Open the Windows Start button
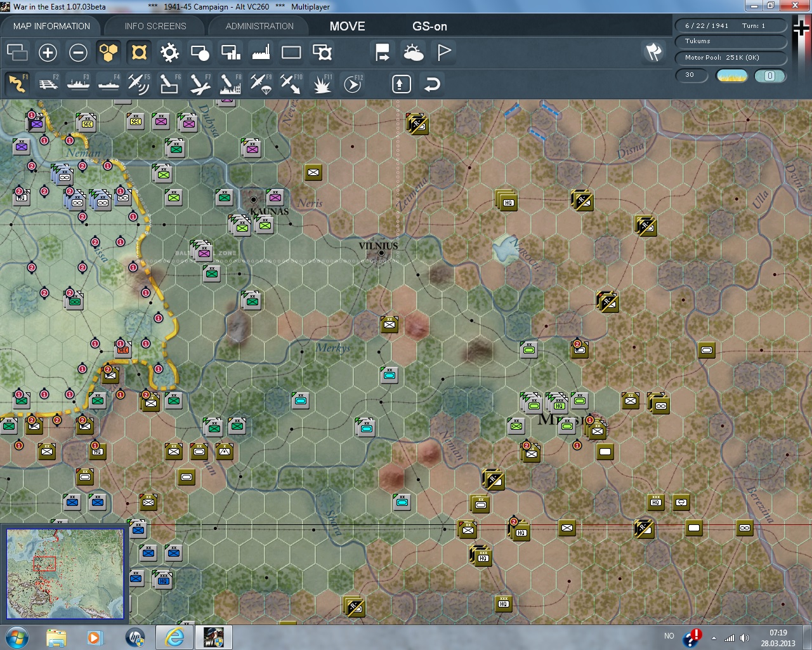The height and width of the screenshot is (650, 812). [16, 637]
